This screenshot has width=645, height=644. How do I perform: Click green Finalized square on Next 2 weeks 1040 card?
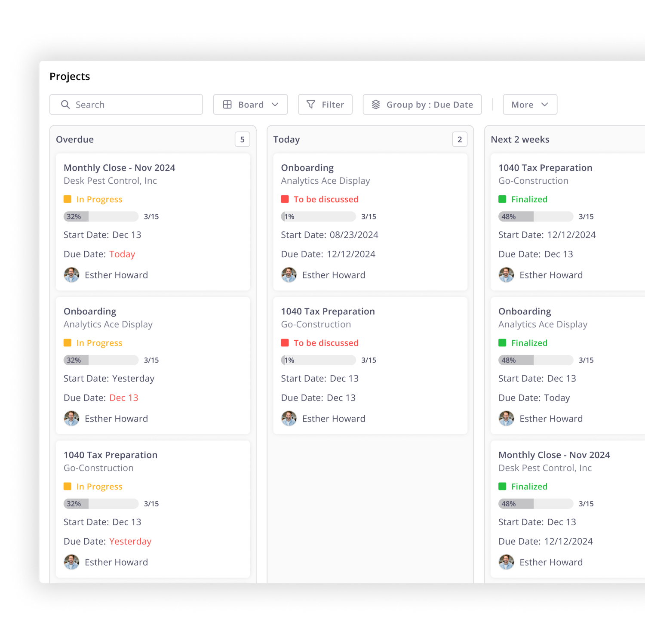coord(502,199)
